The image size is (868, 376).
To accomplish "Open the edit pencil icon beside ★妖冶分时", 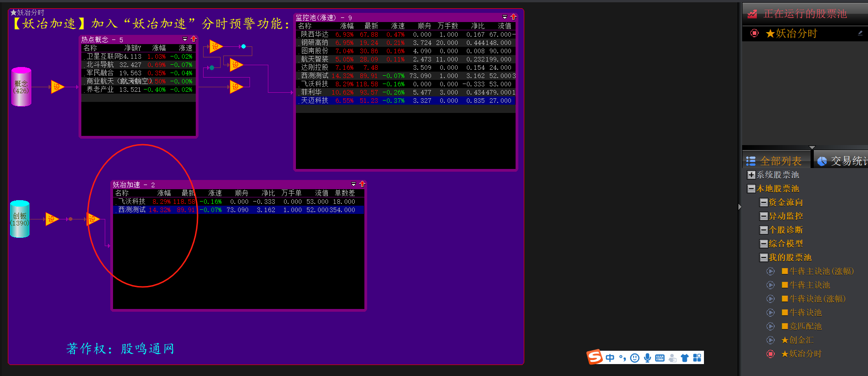I will point(860,33).
